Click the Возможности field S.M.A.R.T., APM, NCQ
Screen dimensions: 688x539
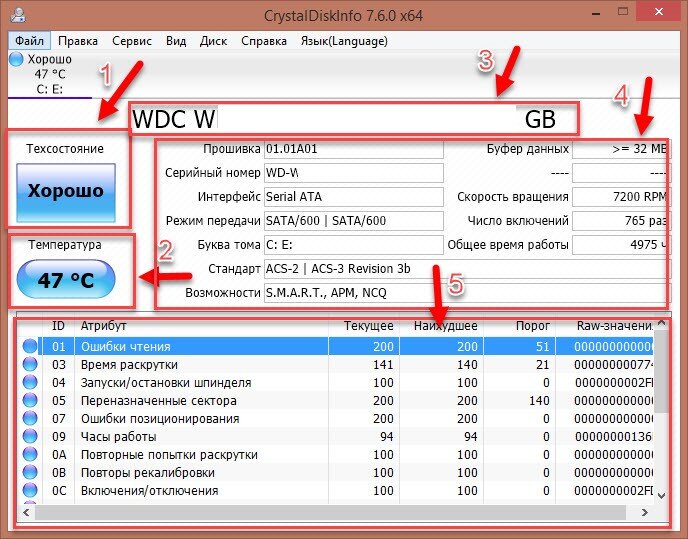tap(466, 293)
